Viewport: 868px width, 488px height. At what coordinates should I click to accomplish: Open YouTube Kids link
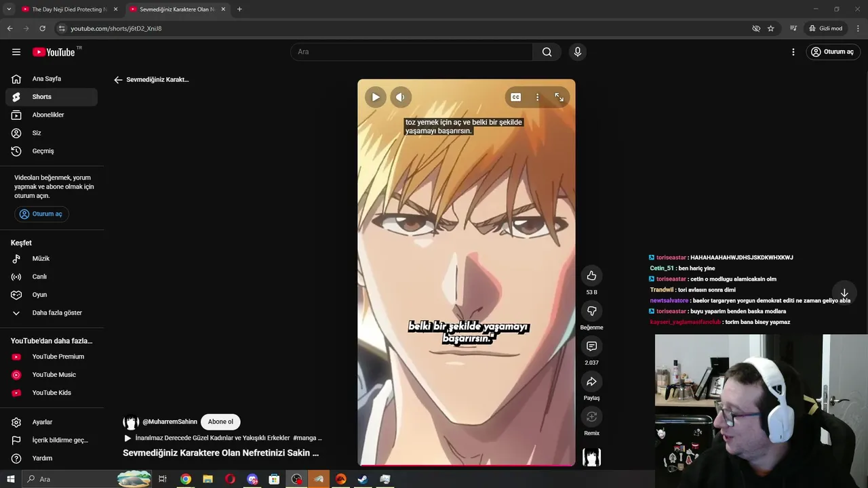click(52, 393)
